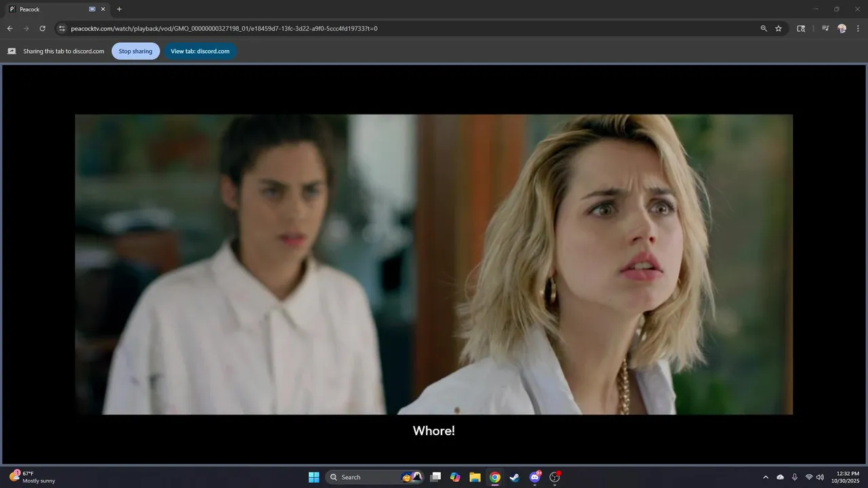Open the Windows Start menu
The width and height of the screenshot is (868, 488).
click(314, 477)
